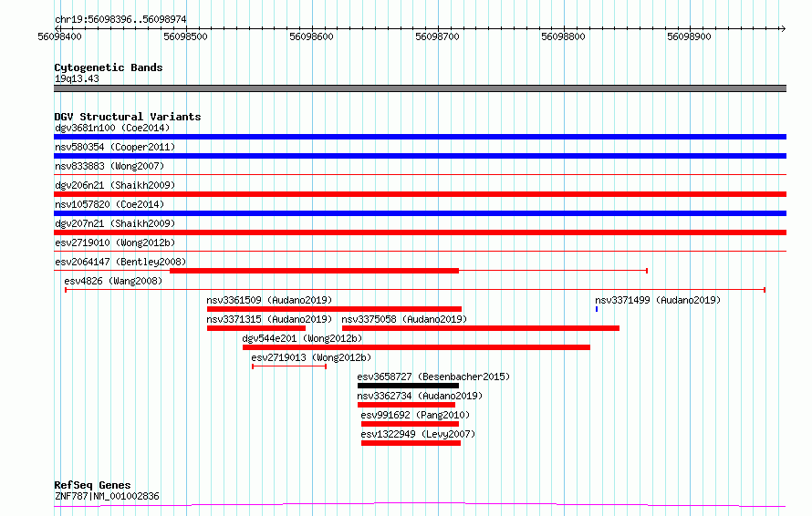
Task: Click ruler position 56098700
Action: [437, 36]
